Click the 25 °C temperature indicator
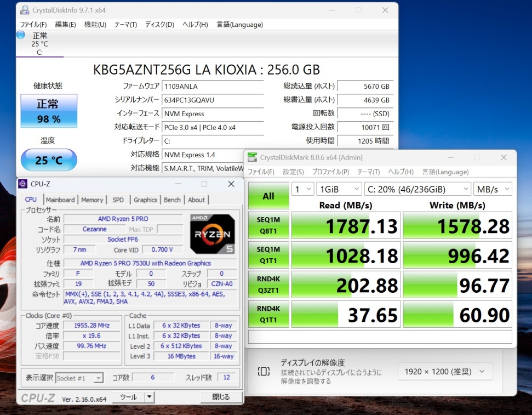 49,160
